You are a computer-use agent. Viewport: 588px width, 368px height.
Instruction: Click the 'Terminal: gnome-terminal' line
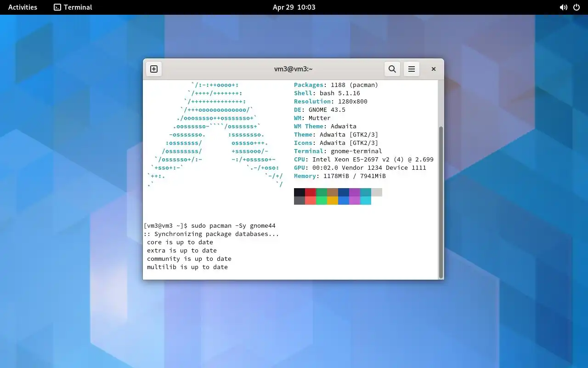tap(338, 151)
